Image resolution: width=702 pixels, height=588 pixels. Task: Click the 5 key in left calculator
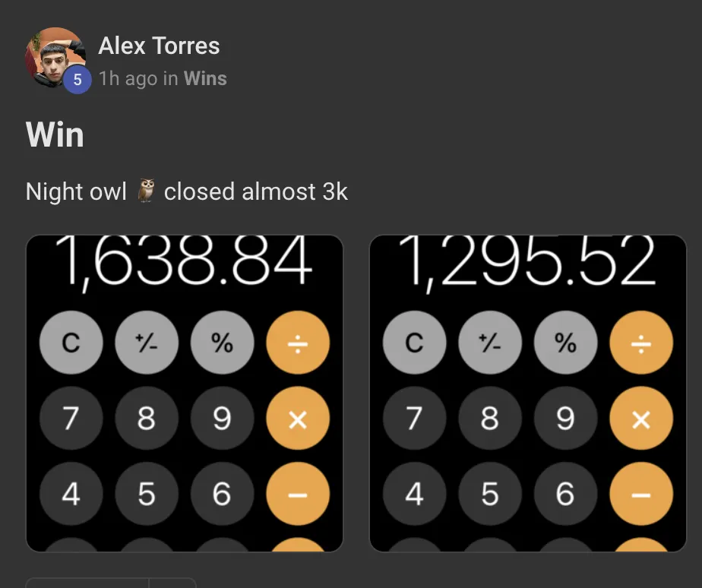coord(147,494)
